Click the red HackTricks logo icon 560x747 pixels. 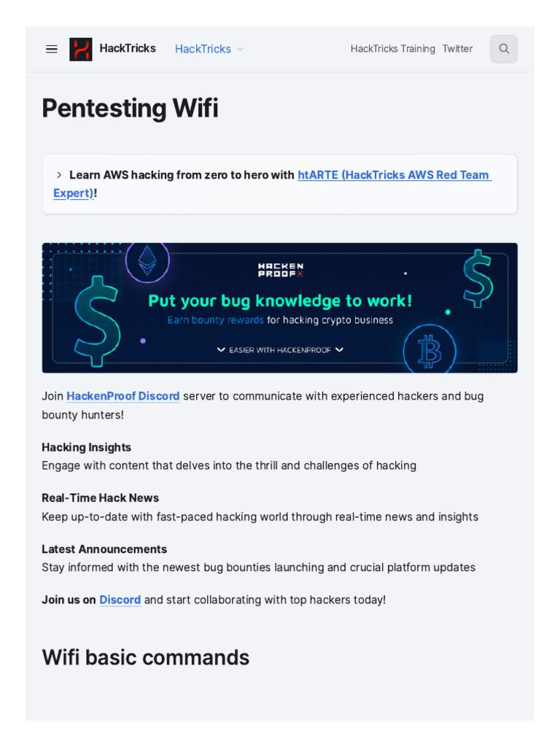point(81,49)
